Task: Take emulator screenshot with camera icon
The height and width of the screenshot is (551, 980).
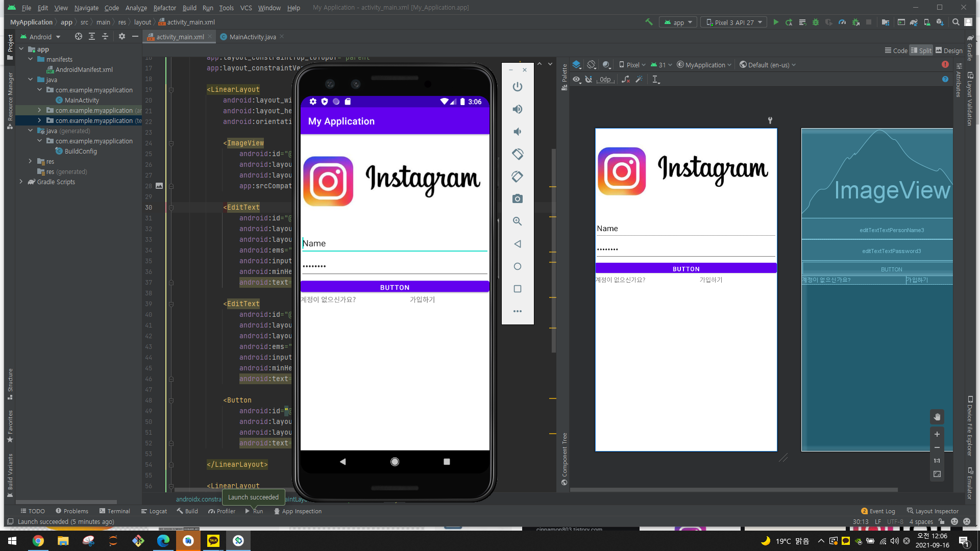Action: coord(517,199)
